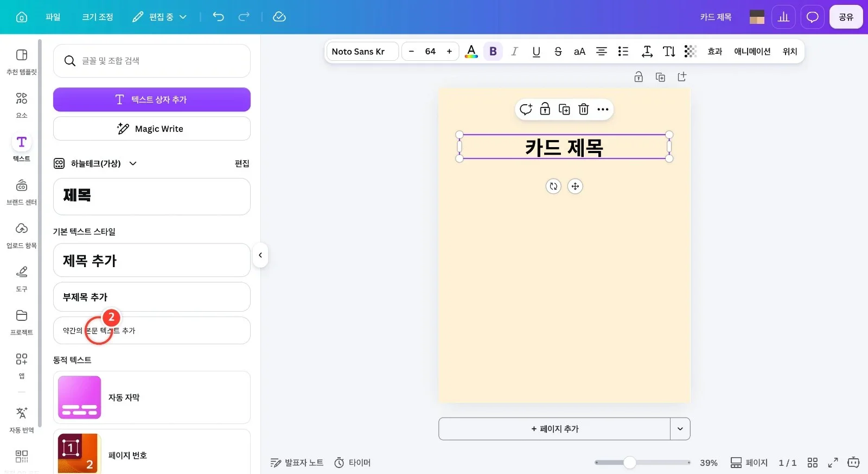The width and height of the screenshot is (868, 474).
Task: Open 프로젝트 folder panel
Action: click(x=22, y=323)
